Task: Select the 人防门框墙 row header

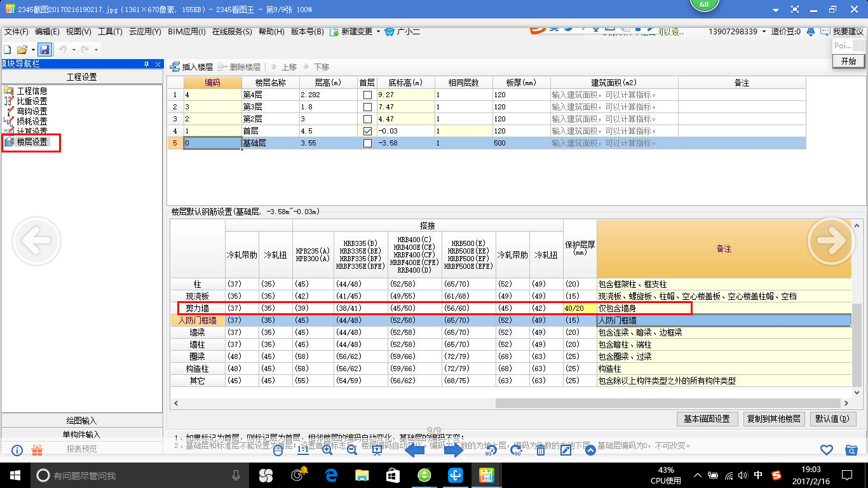Action: (198, 320)
